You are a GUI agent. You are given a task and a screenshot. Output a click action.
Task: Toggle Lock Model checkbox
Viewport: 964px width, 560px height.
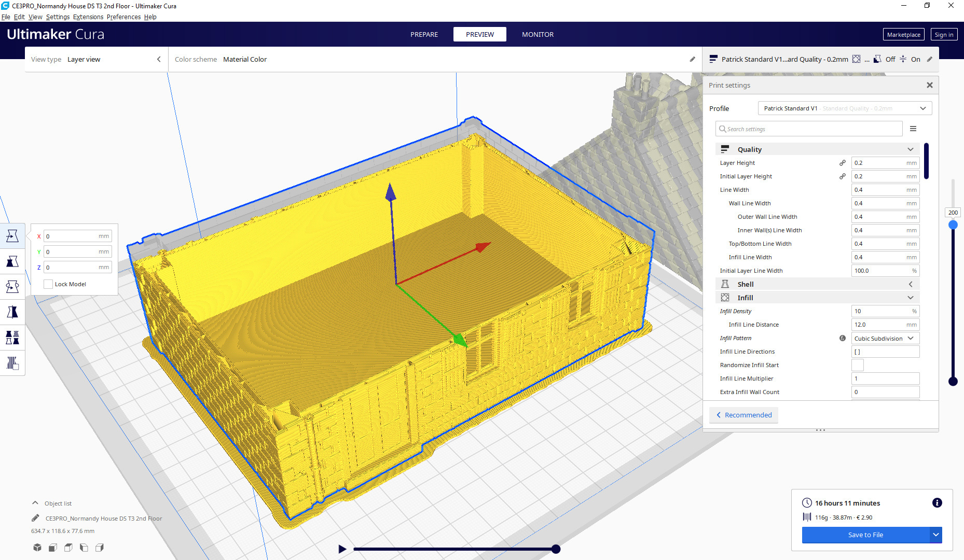coord(48,284)
